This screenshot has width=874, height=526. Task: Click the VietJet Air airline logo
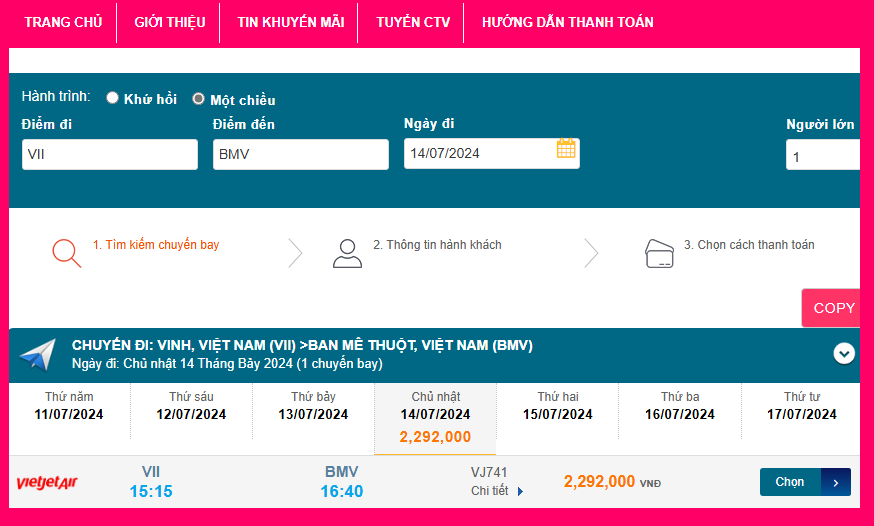click(x=47, y=483)
